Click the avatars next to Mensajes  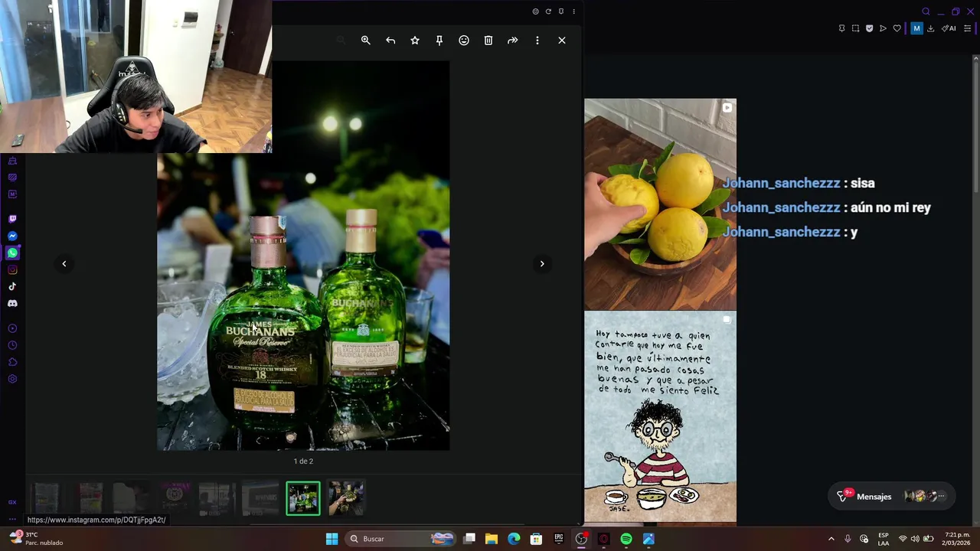click(925, 497)
